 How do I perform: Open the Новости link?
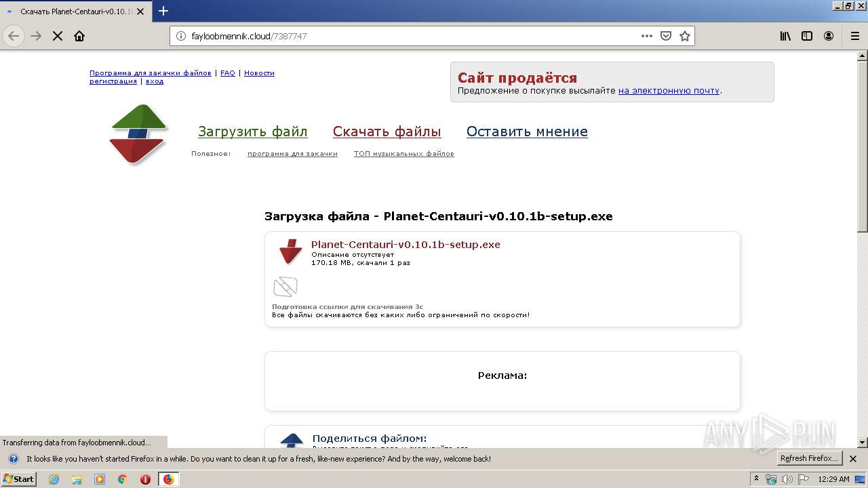click(x=259, y=73)
